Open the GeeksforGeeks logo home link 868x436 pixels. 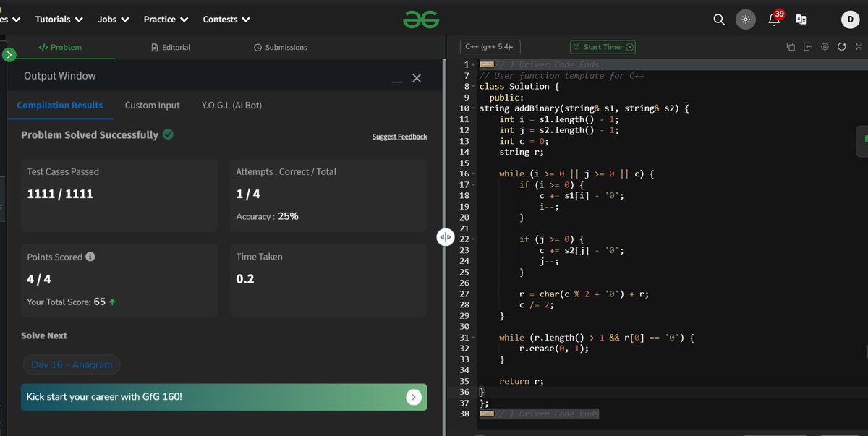tap(421, 20)
